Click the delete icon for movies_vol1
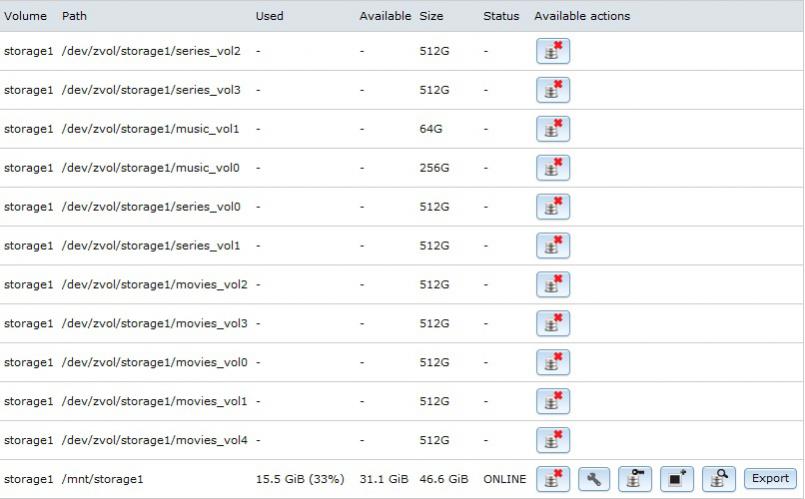This screenshot has height=499, width=805. coord(553,401)
